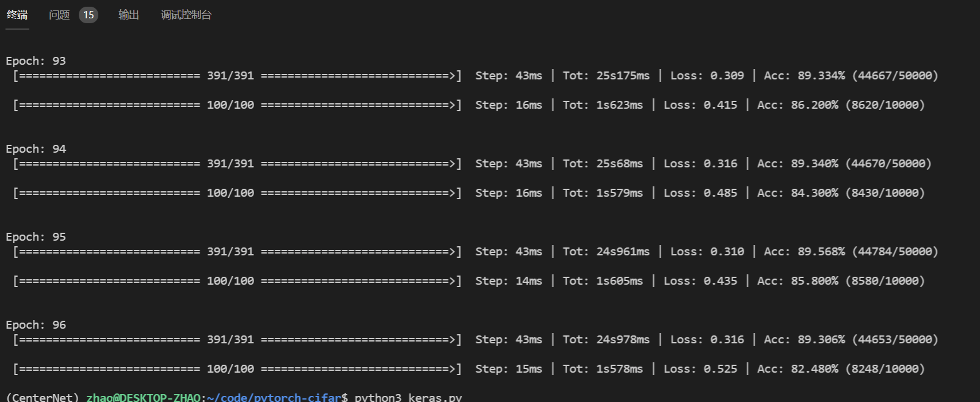Open the 调试控制台 (Debug Console) tab

click(186, 15)
